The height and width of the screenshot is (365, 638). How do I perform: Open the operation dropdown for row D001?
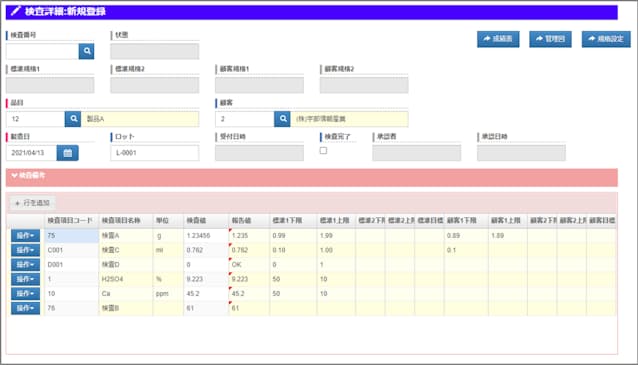25,264
